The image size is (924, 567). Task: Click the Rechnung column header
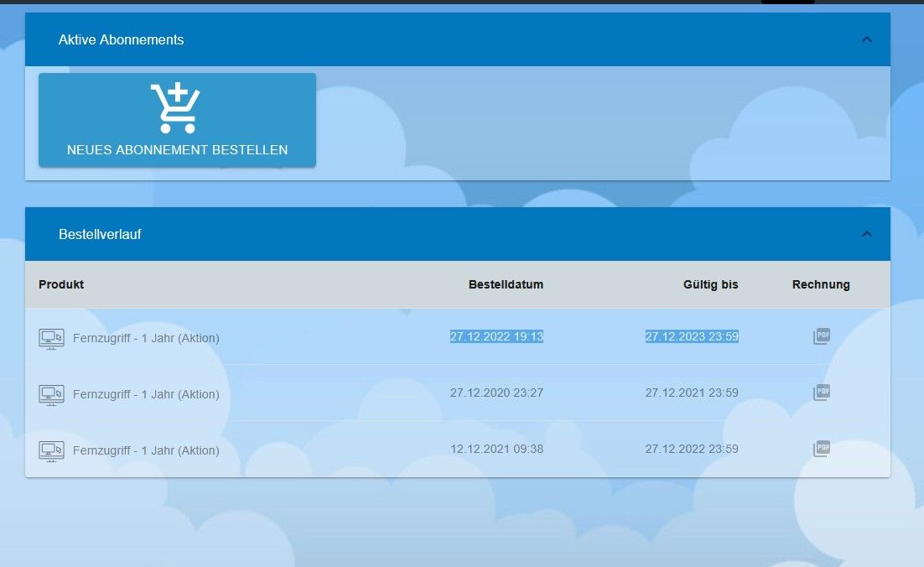pyautogui.click(x=821, y=284)
